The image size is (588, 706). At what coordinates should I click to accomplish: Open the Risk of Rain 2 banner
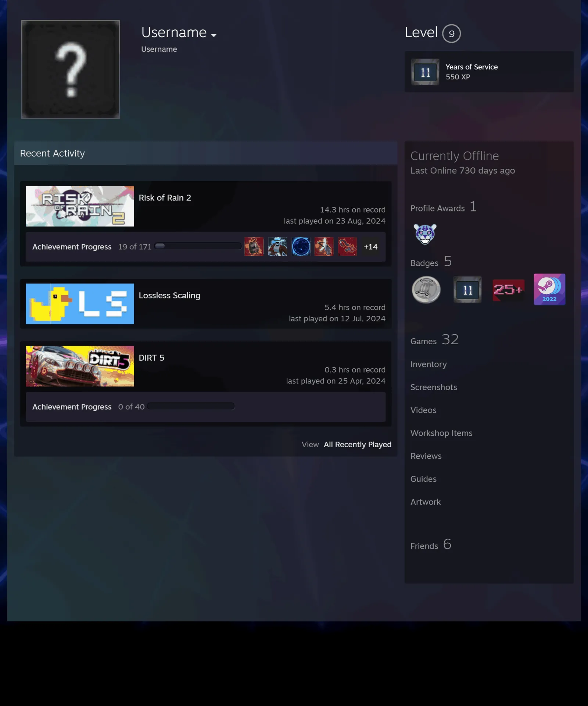80,206
